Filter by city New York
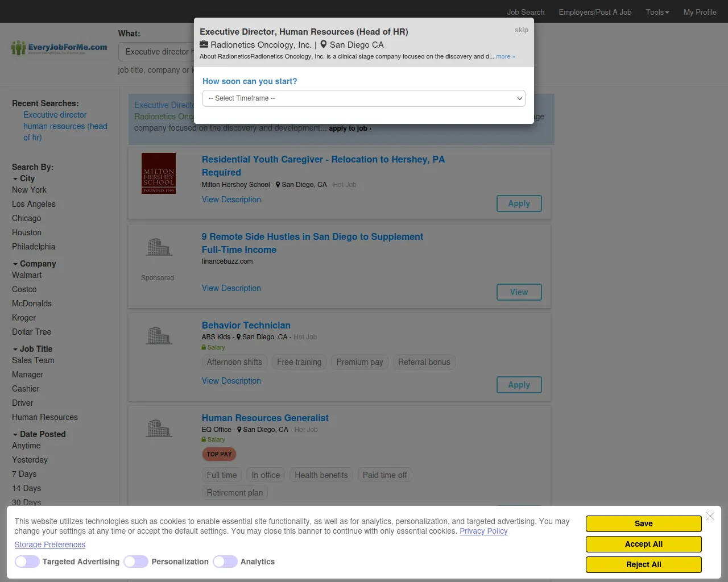The height and width of the screenshot is (582, 728). point(29,190)
